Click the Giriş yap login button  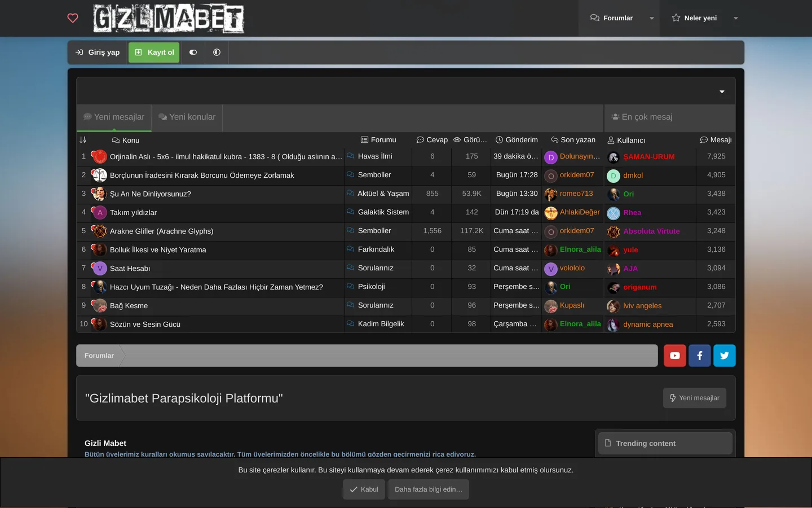98,52
